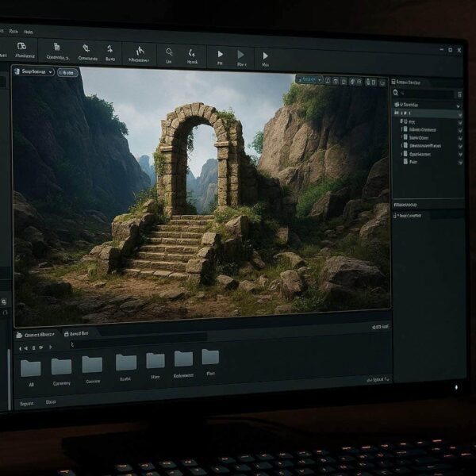Click the upper icon in the left sidebar
This screenshot has height=476, width=476.
point(4,301)
